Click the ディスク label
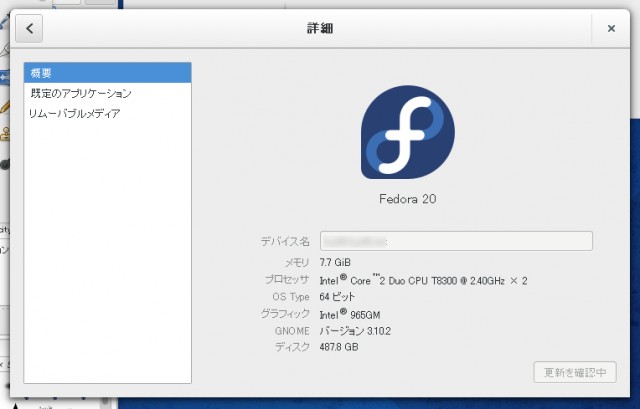 pos(292,347)
